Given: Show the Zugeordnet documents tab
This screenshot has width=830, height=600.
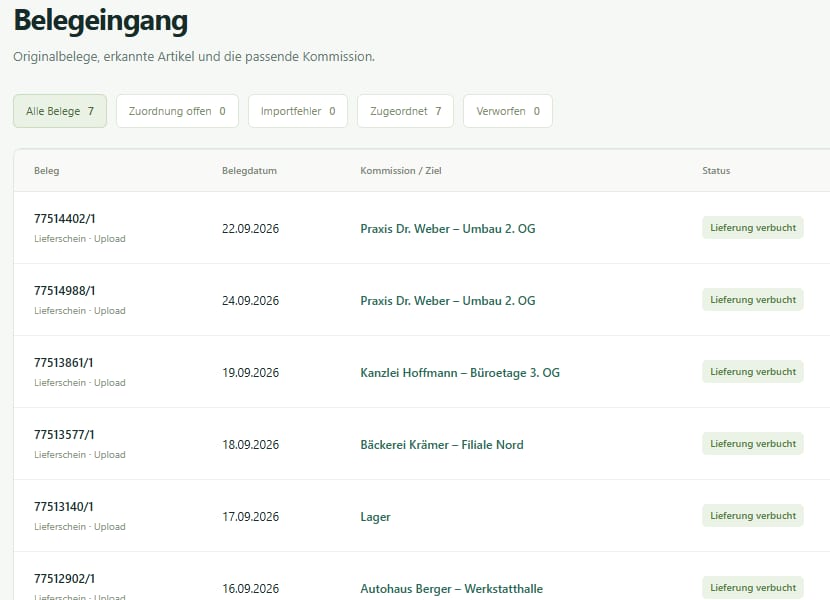Looking at the screenshot, I should (405, 111).
